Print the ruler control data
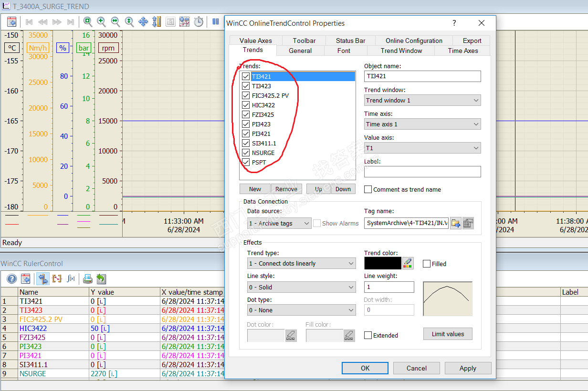The height and width of the screenshot is (391, 588). [x=87, y=279]
